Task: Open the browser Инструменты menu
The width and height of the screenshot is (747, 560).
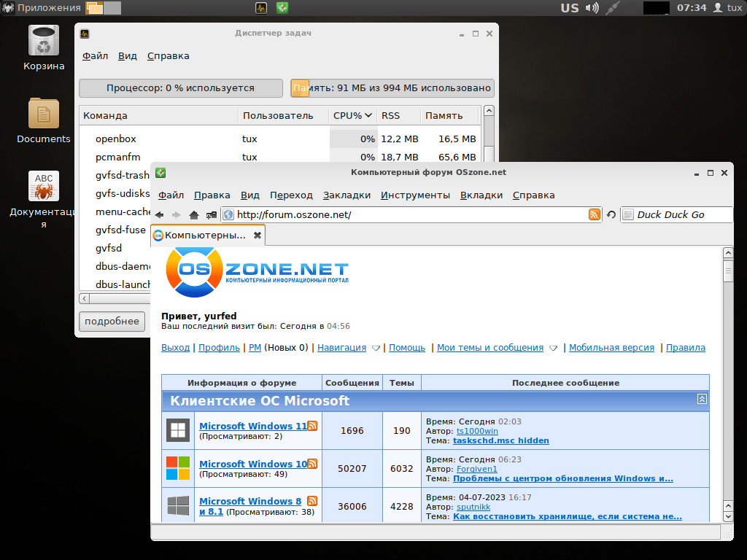Action: pyautogui.click(x=415, y=195)
